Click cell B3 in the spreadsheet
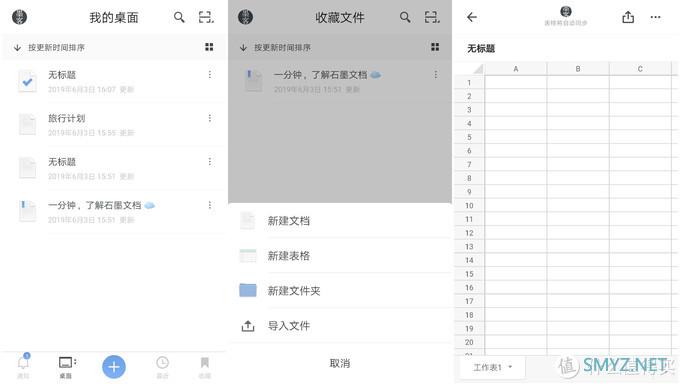 [578, 110]
